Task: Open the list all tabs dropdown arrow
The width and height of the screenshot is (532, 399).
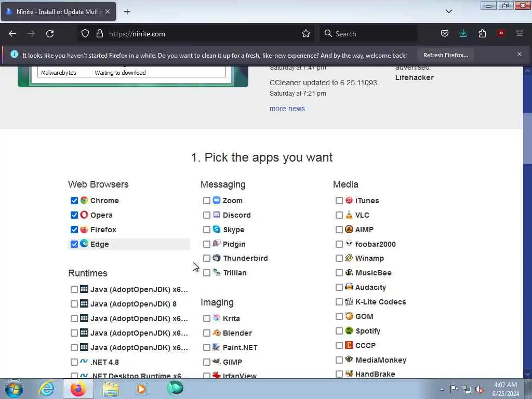Action: tap(448, 11)
